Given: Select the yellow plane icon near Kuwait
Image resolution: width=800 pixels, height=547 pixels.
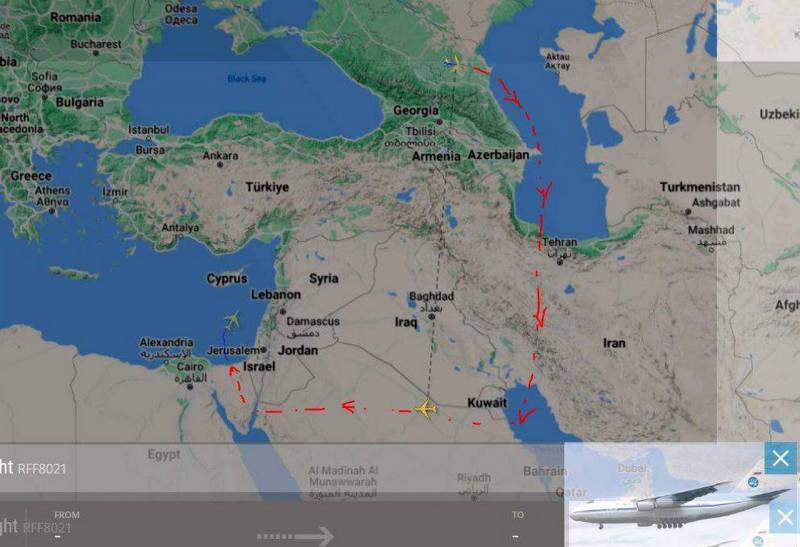Looking at the screenshot, I should 426,409.
